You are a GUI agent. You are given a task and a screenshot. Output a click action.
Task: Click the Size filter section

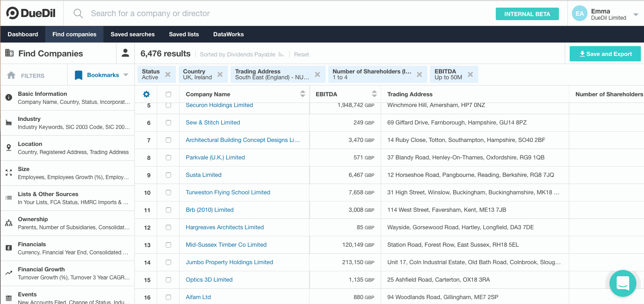click(67, 173)
